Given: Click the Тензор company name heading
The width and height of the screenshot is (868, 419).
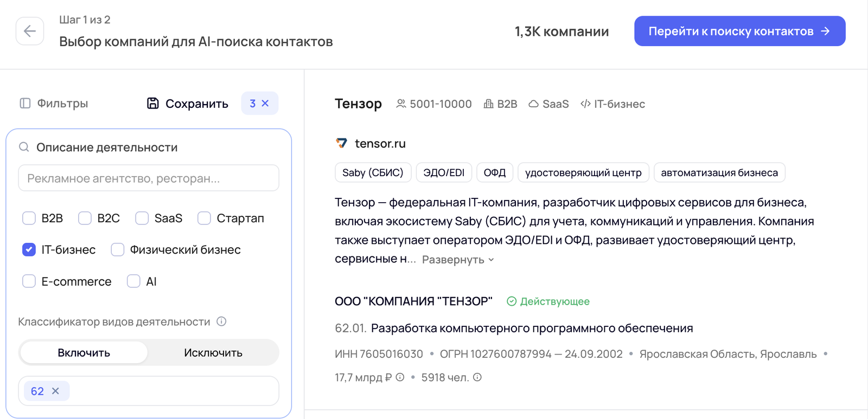Looking at the screenshot, I should (x=358, y=104).
